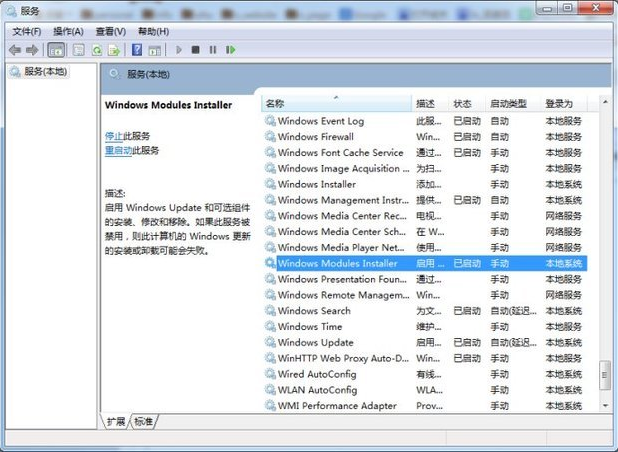Open Help via the blue question-mark icon
Viewport: 618px width, 452px height.
tap(137, 49)
